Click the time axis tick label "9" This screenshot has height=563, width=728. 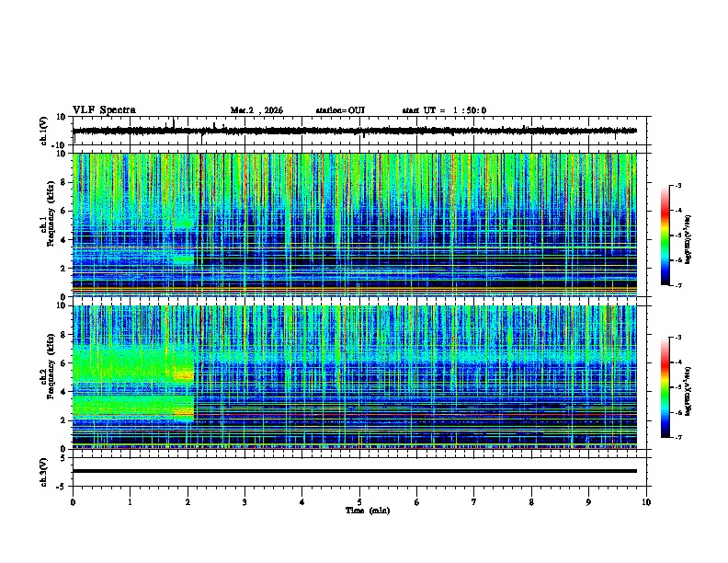point(588,502)
